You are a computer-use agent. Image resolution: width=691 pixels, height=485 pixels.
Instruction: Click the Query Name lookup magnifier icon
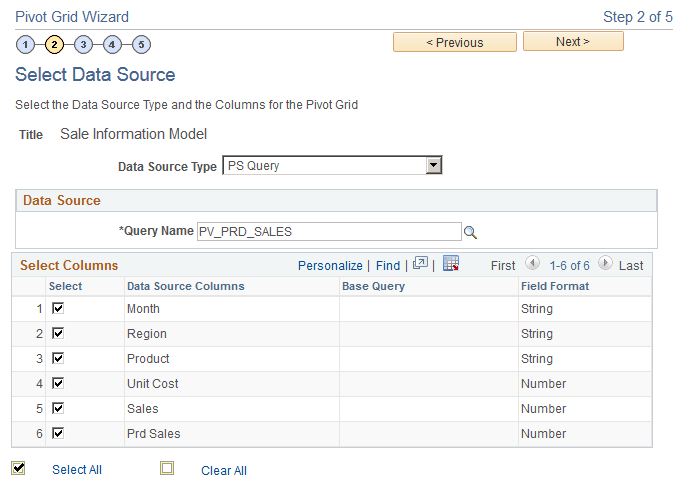pyautogui.click(x=470, y=232)
